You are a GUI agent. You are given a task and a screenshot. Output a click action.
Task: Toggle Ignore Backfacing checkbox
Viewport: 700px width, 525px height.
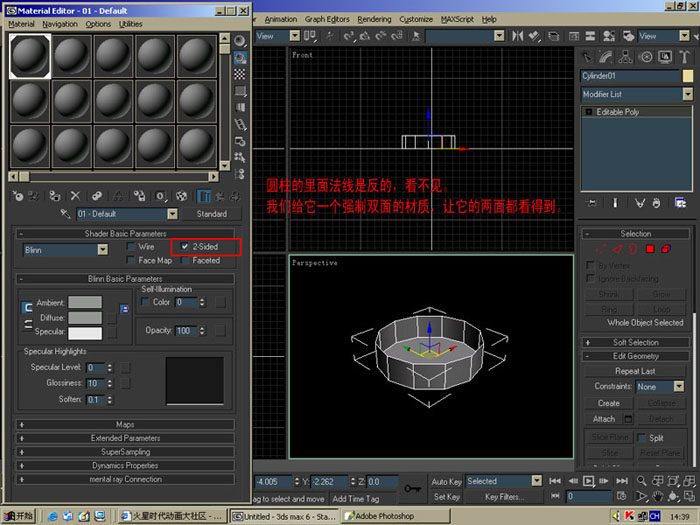pyautogui.click(x=590, y=278)
